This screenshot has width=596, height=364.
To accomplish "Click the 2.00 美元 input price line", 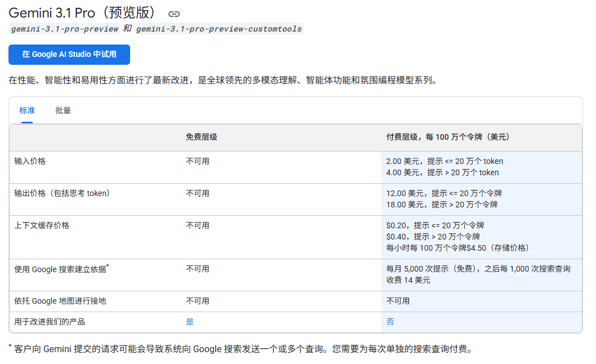I will 444,161.
